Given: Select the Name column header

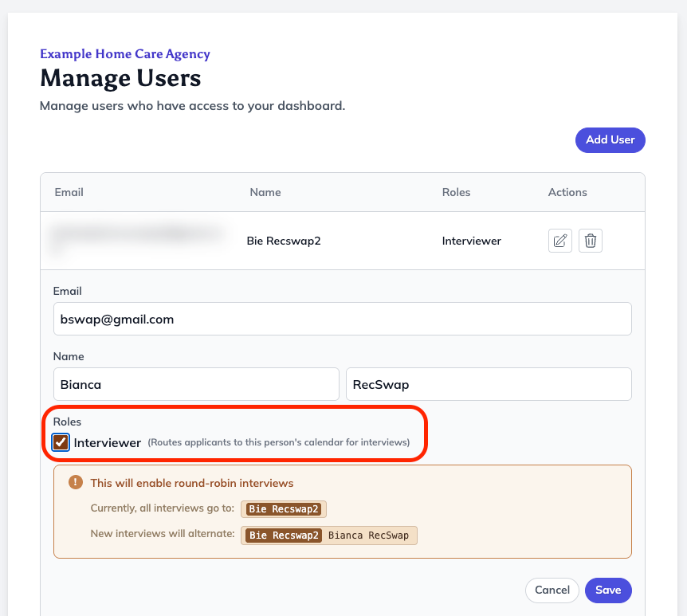Looking at the screenshot, I should pyautogui.click(x=265, y=192).
